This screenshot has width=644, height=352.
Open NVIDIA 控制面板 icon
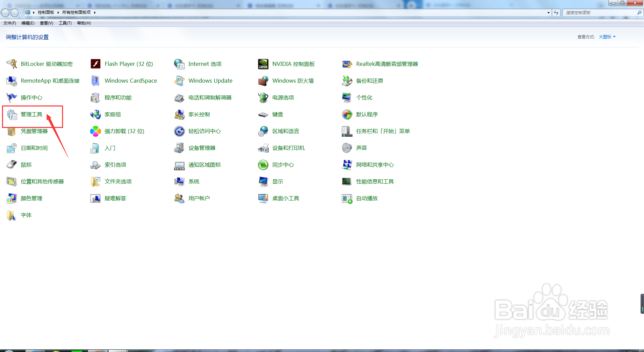click(263, 64)
